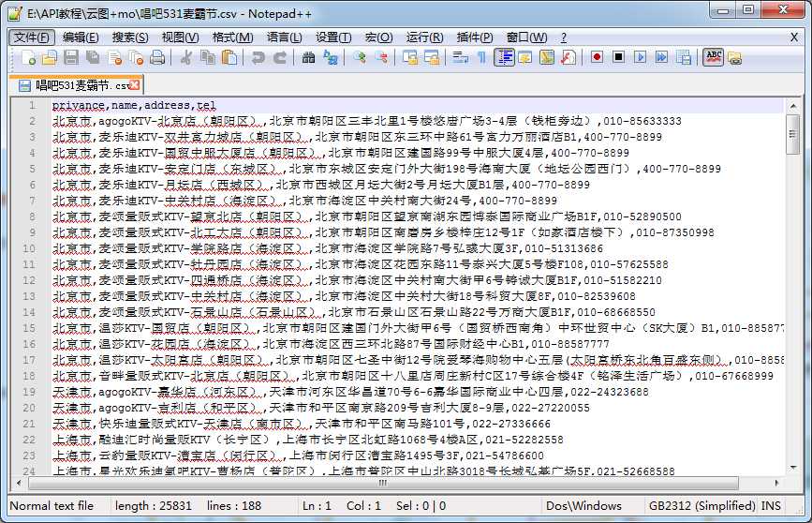The image size is (812, 523).
Task: Click 'Normal text file' in status bar
Action: 52,506
